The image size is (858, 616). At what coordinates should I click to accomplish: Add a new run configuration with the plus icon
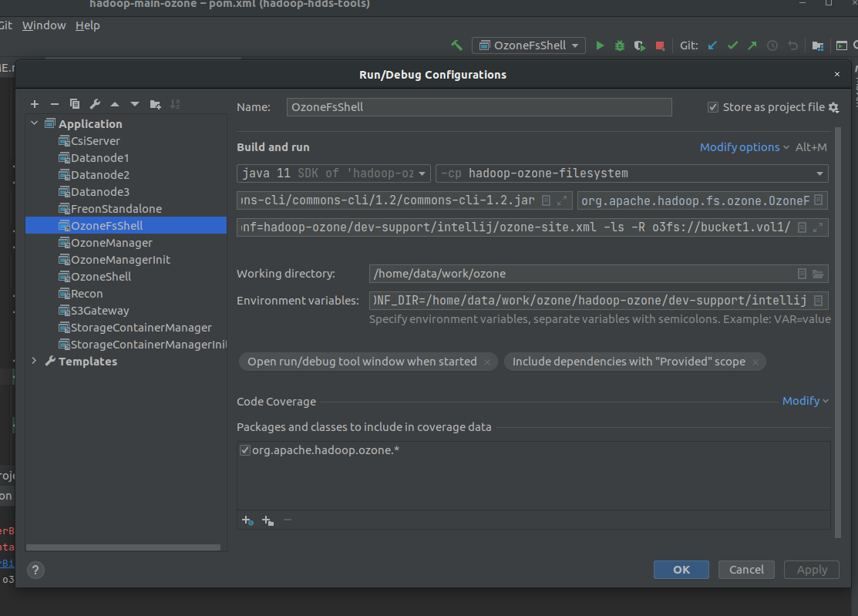tap(34, 103)
